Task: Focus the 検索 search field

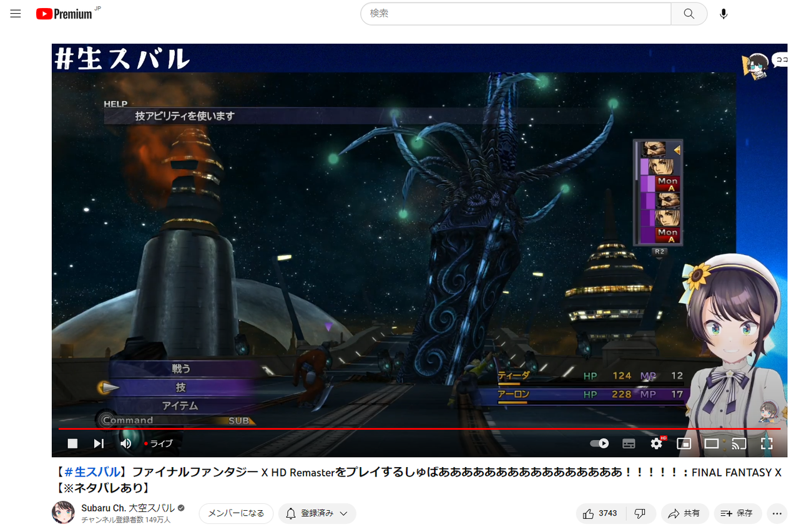Action: (x=516, y=14)
